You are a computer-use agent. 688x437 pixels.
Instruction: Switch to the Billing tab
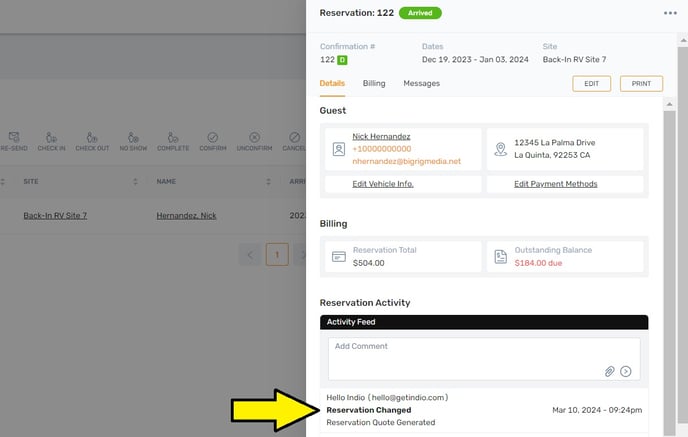pyautogui.click(x=374, y=83)
